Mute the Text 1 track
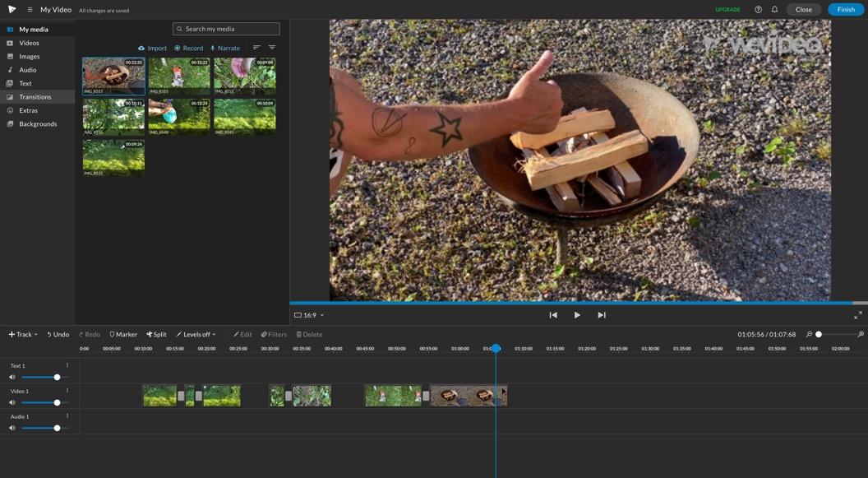 [x=12, y=377]
